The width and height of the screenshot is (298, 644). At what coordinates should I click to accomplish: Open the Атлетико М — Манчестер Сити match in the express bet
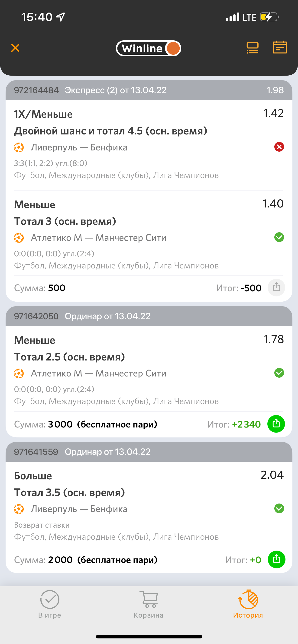click(x=98, y=238)
